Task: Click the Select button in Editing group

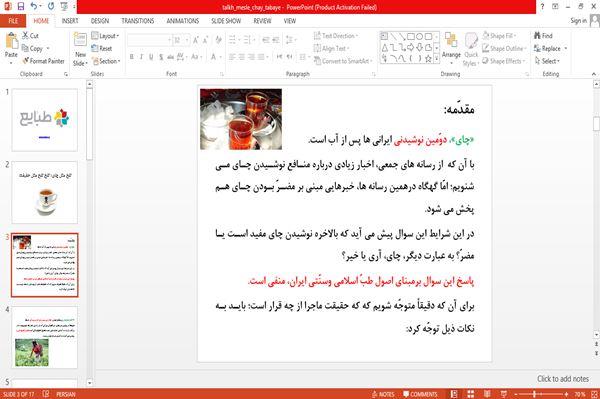Action: click(x=548, y=61)
